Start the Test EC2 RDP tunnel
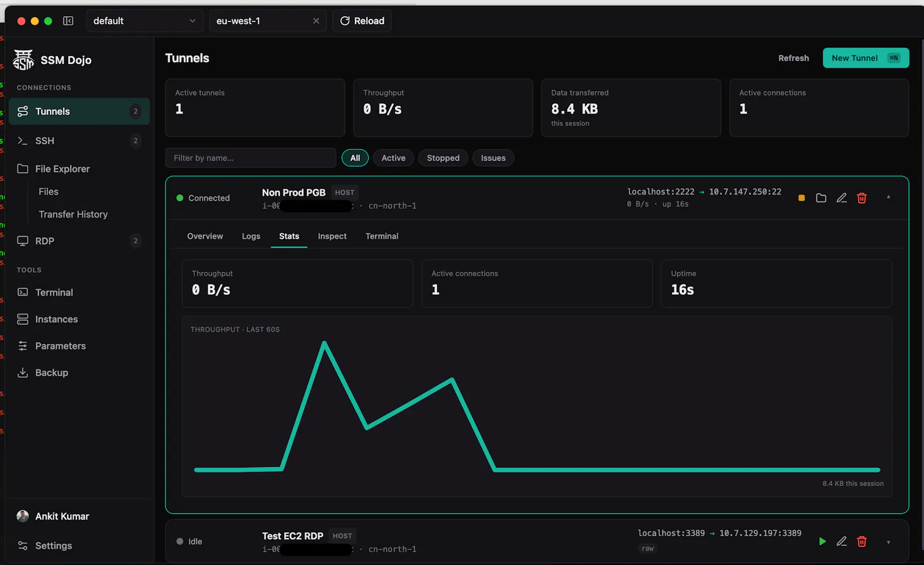This screenshot has width=924, height=565. (822, 541)
